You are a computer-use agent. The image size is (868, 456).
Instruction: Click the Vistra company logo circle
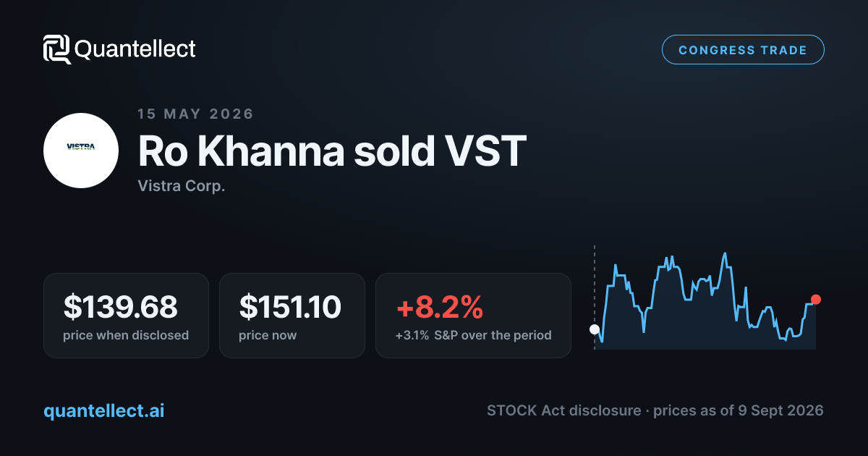(x=81, y=151)
